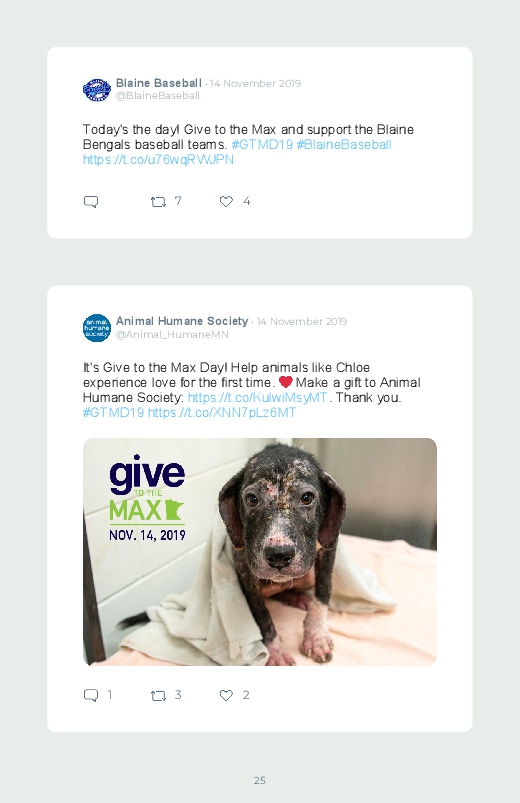The height and width of the screenshot is (803, 520).
Task: Like the Blaine Baseball tweet
Action: pyautogui.click(x=226, y=201)
